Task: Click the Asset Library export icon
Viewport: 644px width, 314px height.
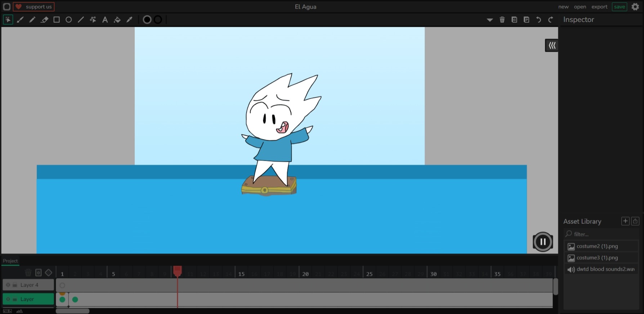Action: 635,221
